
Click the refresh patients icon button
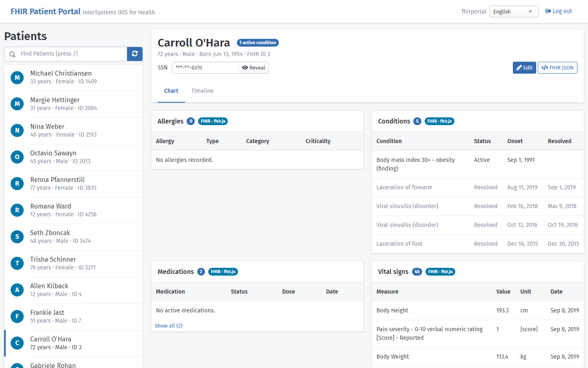[135, 54]
